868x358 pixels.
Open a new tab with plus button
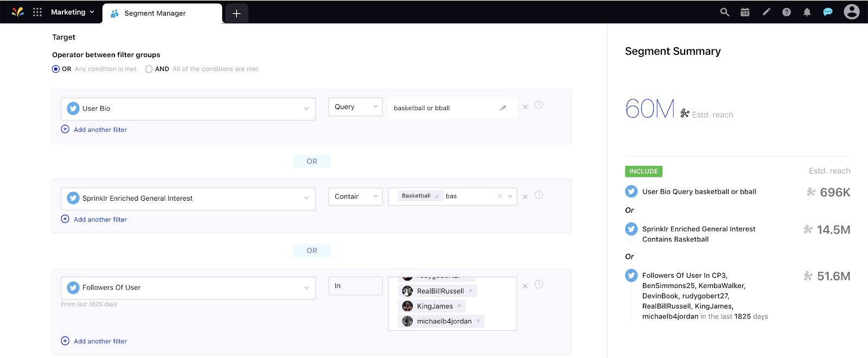(x=237, y=14)
